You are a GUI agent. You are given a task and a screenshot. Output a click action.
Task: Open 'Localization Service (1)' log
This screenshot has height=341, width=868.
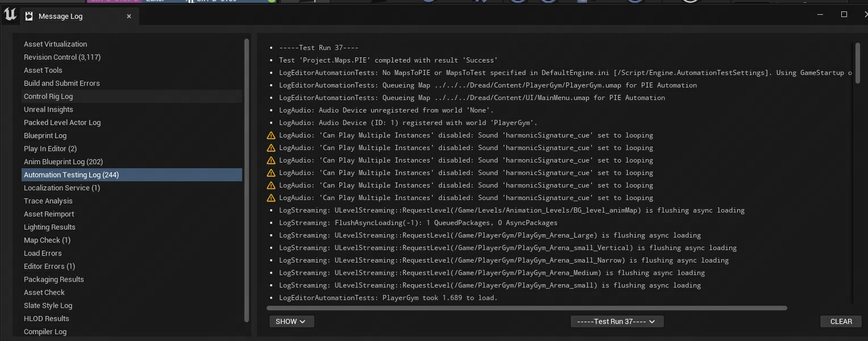tap(132, 188)
